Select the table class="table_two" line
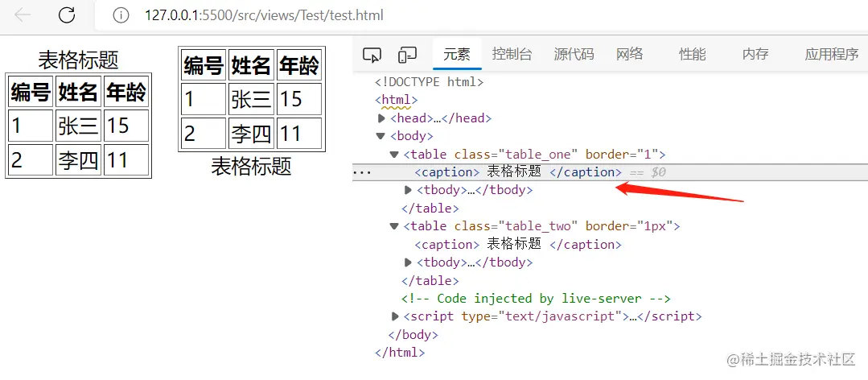The width and height of the screenshot is (868, 380). pos(541,226)
